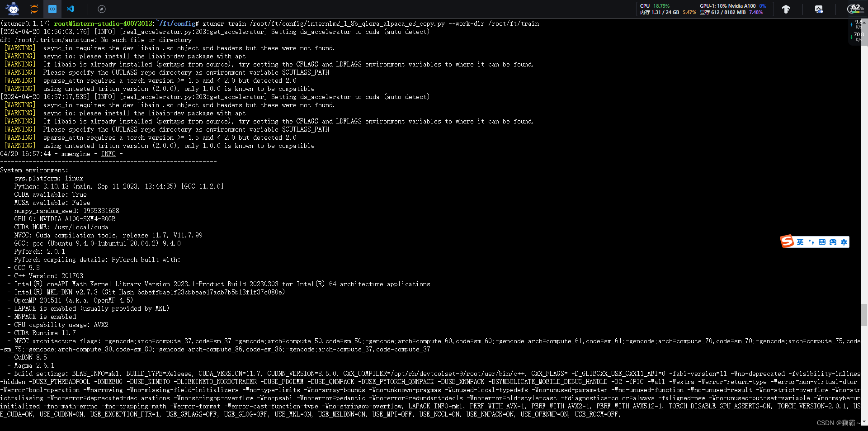Viewport: 868px width, 431px height.
Task: Open the JupyterLab icon
Action: [34, 9]
